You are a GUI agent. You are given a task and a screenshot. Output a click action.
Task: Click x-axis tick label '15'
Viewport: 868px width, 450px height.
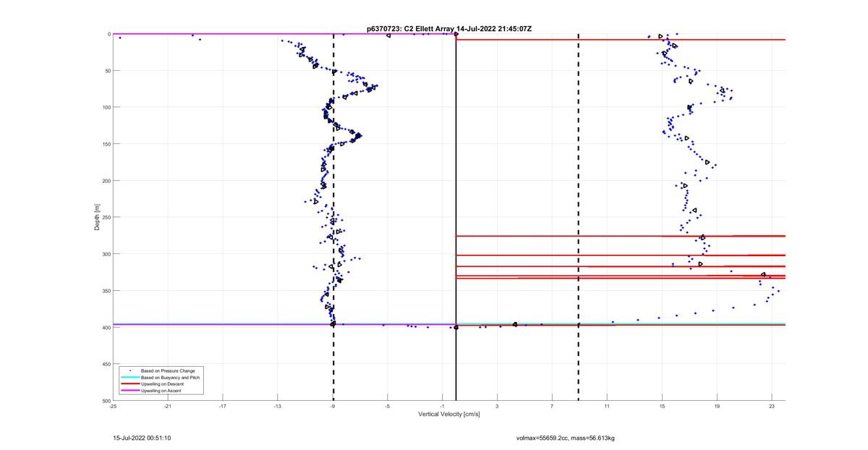(x=662, y=406)
